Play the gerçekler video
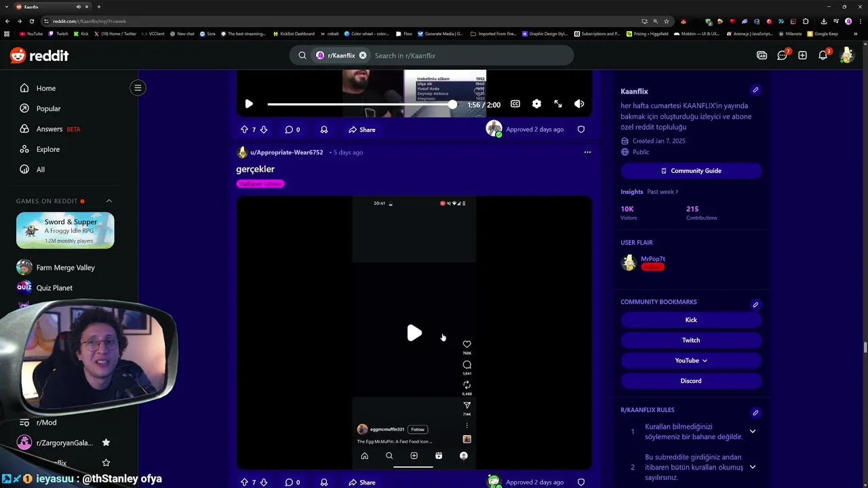This screenshot has width=868, height=488. 414,333
